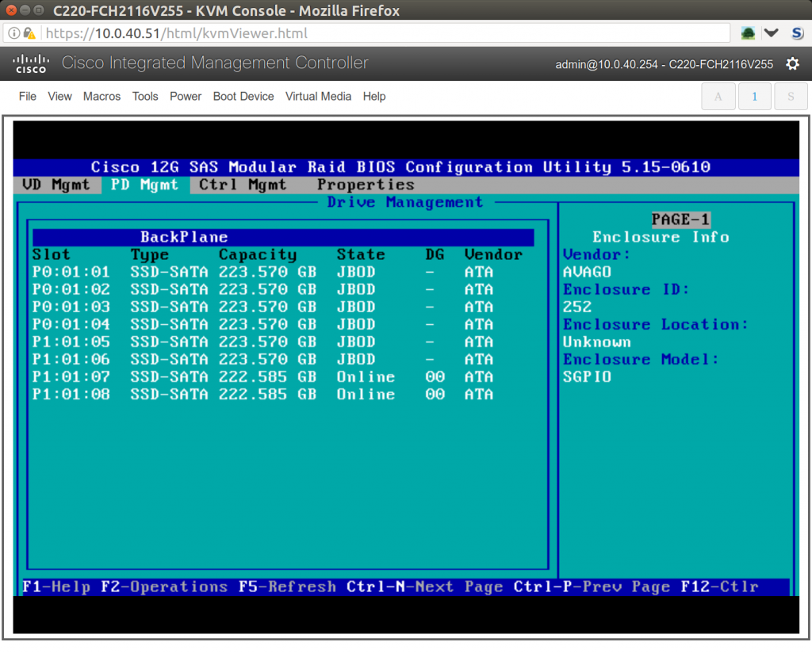Switch to the VD Mgmt tab
This screenshot has width=812, height=653.
[x=56, y=185]
